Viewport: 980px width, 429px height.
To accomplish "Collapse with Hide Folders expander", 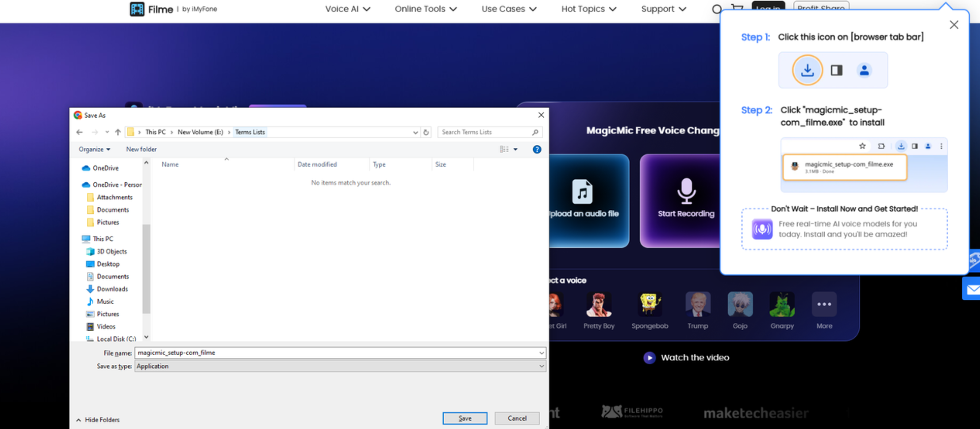I will [98, 420].
